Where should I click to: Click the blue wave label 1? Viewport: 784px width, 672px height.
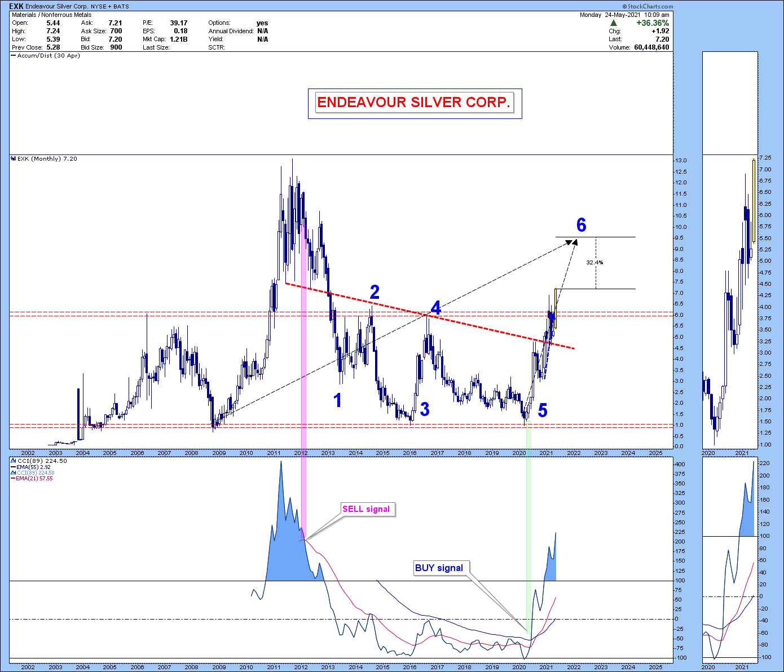pos(337,400)
